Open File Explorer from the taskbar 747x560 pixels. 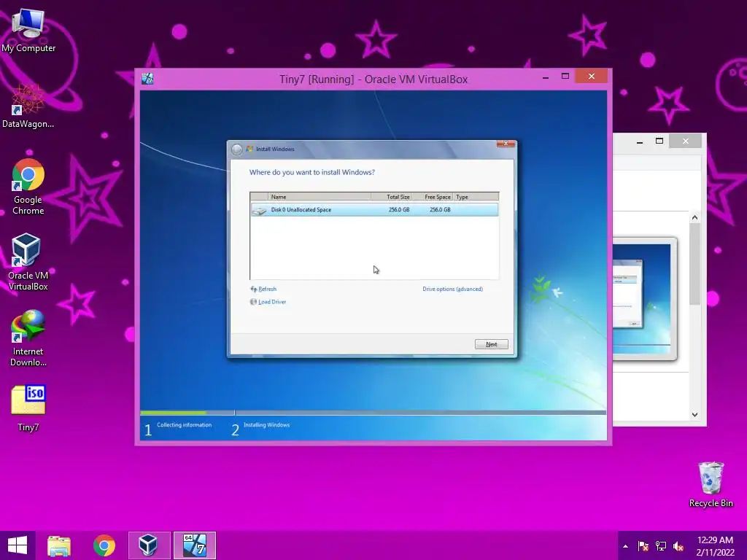coord(59,545)
